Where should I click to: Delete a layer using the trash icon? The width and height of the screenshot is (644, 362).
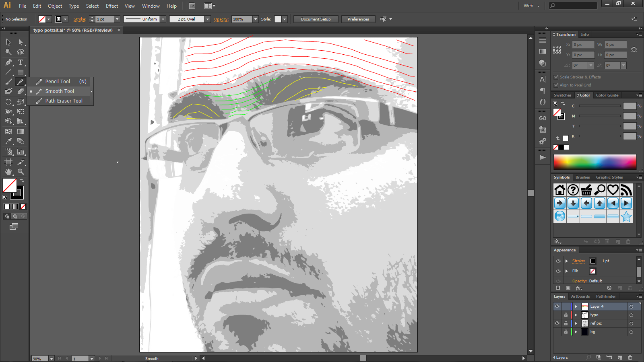630,357
